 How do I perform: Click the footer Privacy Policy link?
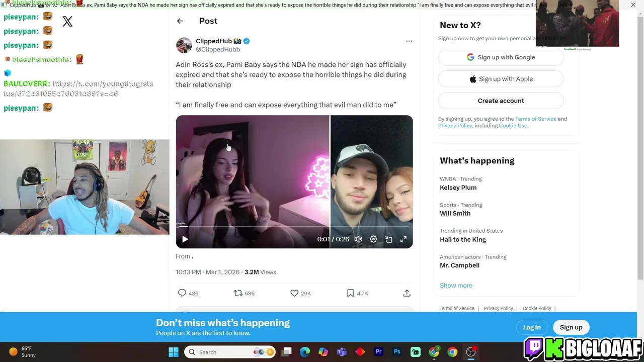(498, 308)
